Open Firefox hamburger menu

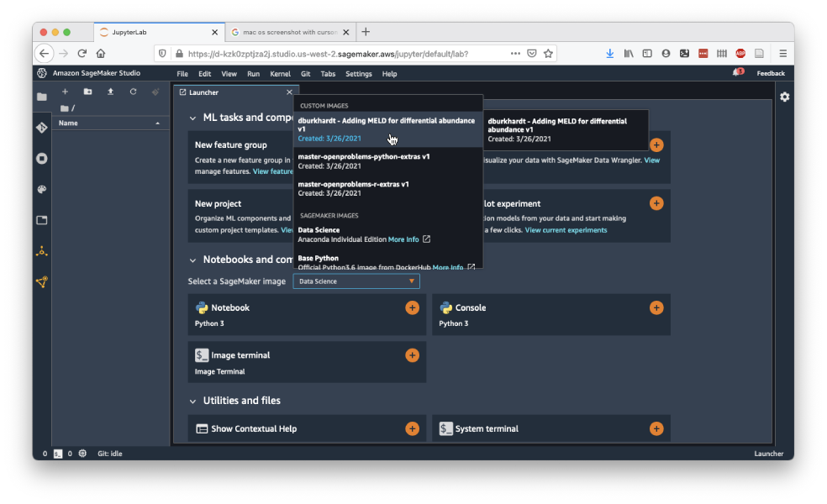pos(782,53)
